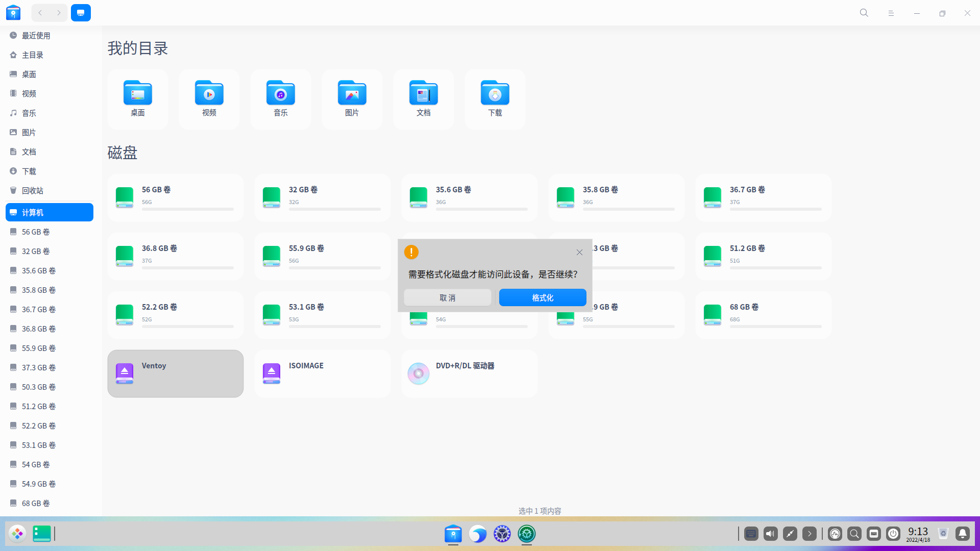The width and height of the screenshot is (980, 551).
Task: Launch the browser from the dock
Action: [x=478, y=534]
